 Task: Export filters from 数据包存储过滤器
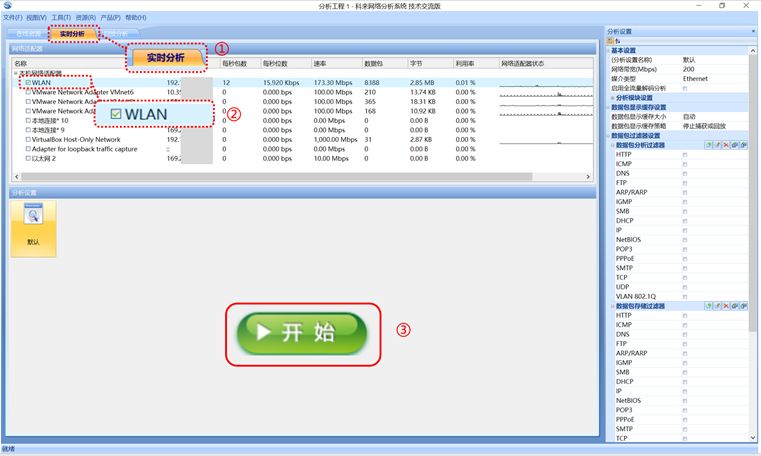744,306
